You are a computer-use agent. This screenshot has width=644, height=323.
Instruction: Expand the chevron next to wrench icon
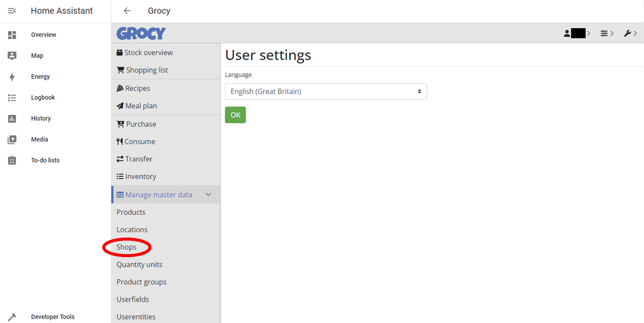coord(635,33)
